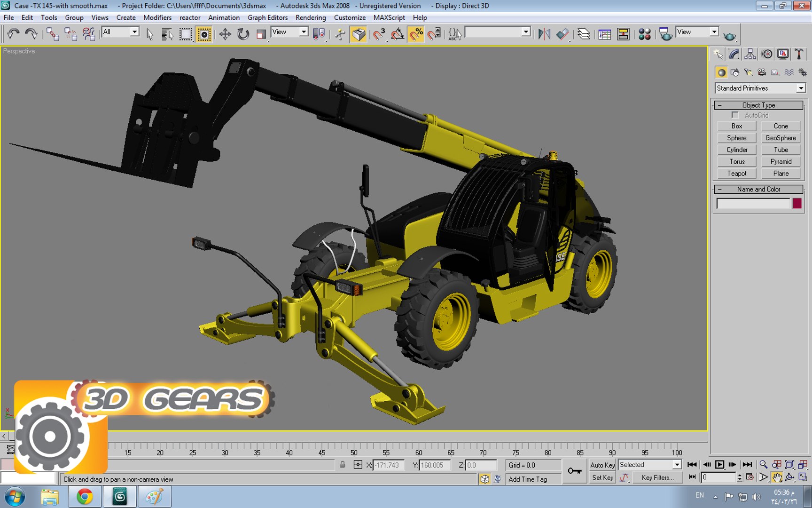Select the Select and Move tool
Screen dimensions: 812x508
[225, 34]
